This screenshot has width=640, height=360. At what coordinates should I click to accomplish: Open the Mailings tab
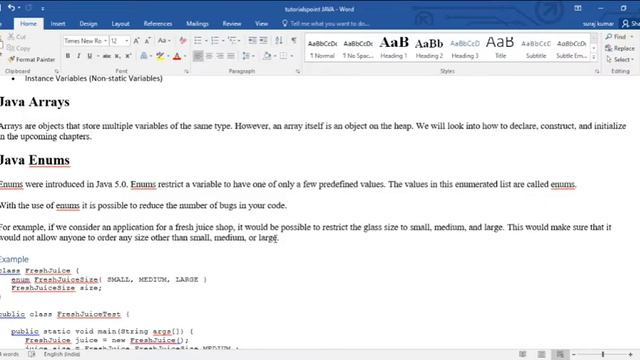coord(198,24)
